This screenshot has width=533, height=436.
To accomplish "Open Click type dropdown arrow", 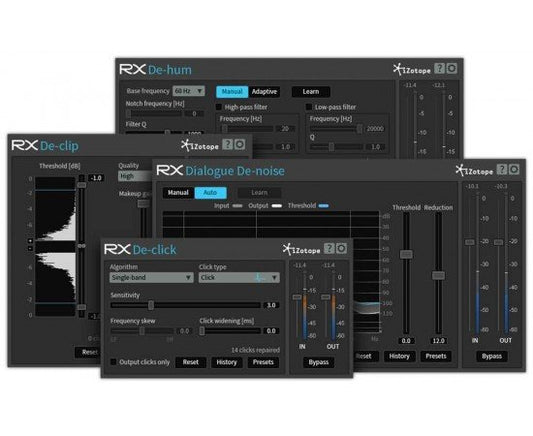I will point(274,278).
